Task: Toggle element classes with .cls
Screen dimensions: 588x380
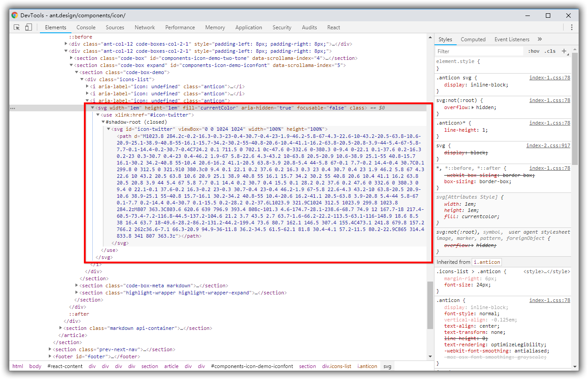Action: pos(550,51)
